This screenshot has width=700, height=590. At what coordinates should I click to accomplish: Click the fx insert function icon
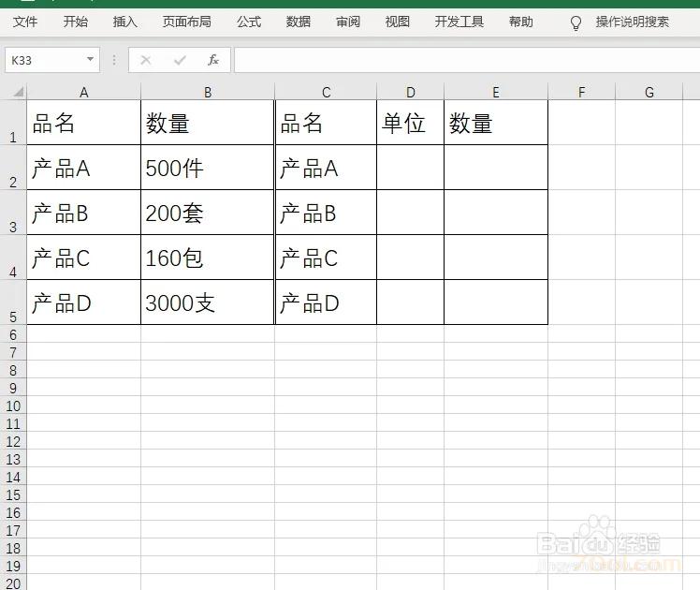[x=213, y=60]
